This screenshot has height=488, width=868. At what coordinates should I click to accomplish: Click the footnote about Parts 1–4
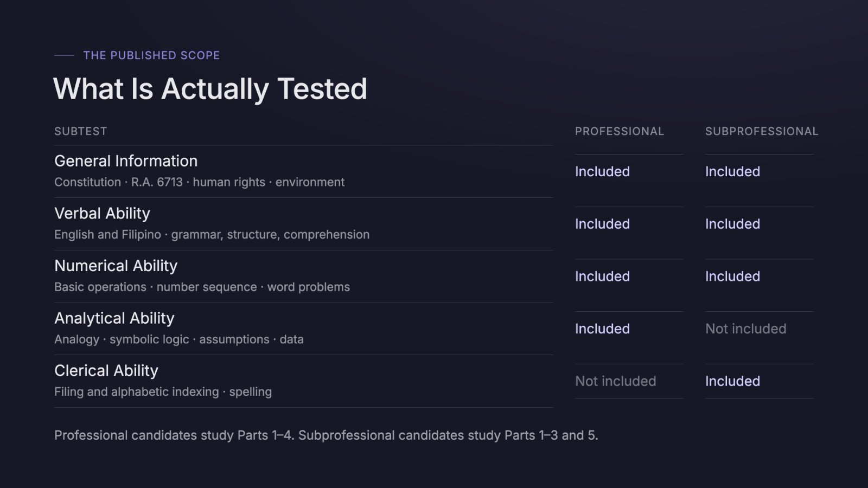pyautogui.click(x=326, y=435)
